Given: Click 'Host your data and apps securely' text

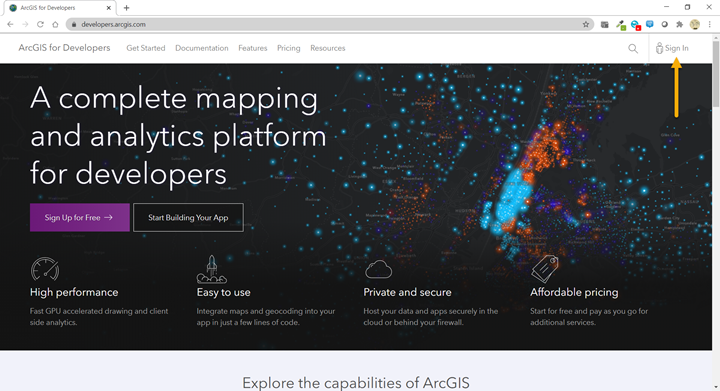Looking at the screenshot, I should (431, 317).
